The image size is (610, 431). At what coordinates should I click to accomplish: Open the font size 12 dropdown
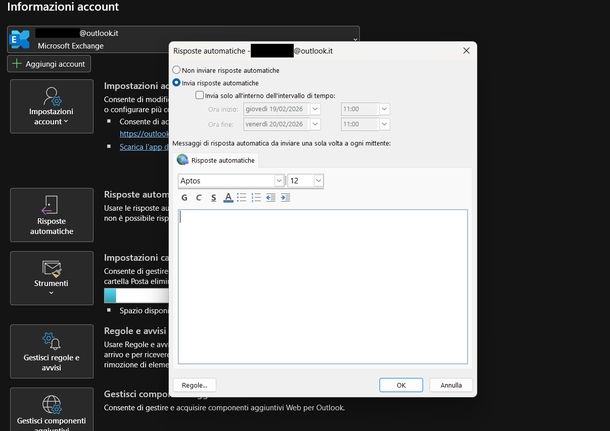pos(318,181)
